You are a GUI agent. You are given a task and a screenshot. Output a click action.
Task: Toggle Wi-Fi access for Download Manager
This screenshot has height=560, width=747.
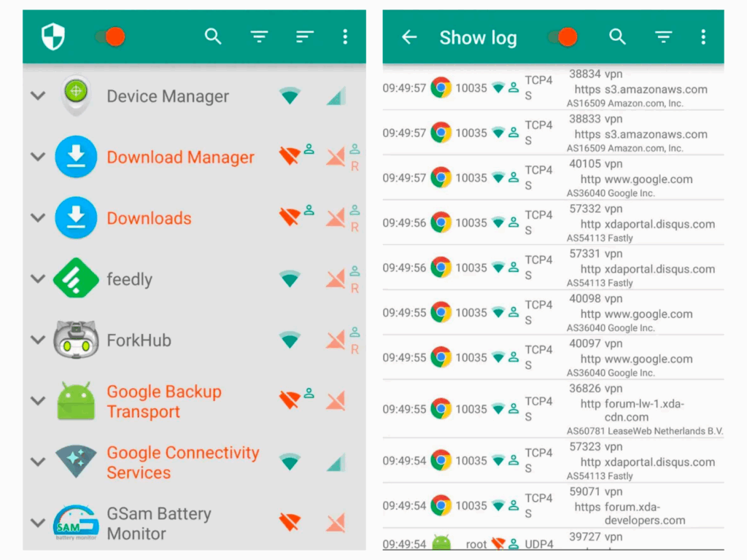click(290, 157)
